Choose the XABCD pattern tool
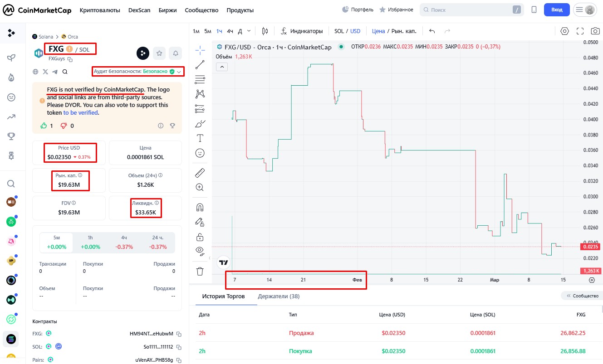Viewport: 603px width, 364px height. point(200,94)
